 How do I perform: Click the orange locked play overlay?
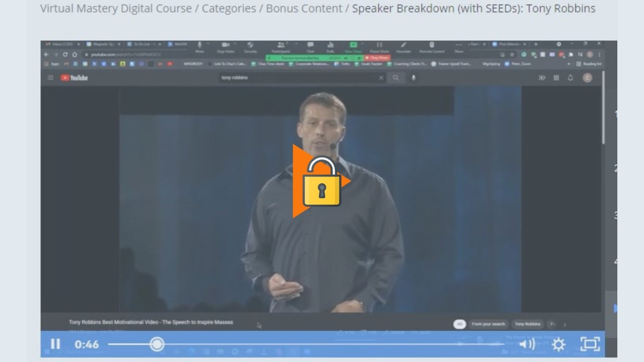(x=322, y=181)
